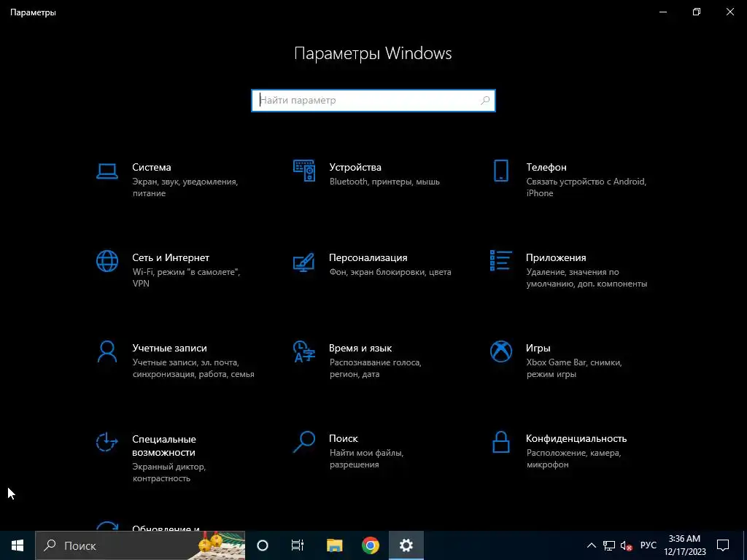Click text 'Экранный диктор, контрастность'
Viewport: 747px width, 560px height.
pyautogui.click(x=169, y=472)
